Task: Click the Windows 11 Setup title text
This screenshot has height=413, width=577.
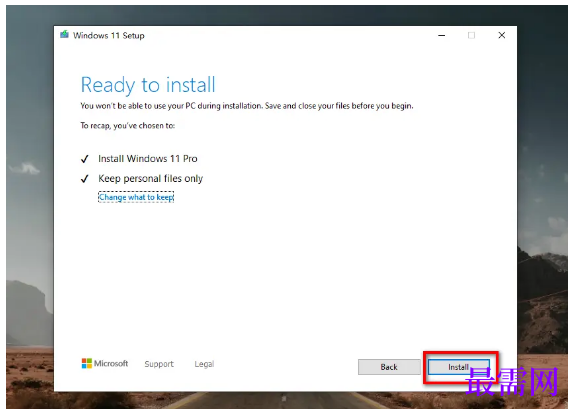Action: pyautogui.click(x=109, y=35)
